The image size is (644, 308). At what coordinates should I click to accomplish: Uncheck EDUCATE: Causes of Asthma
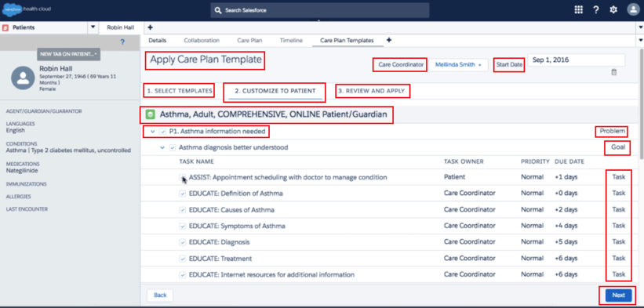(x=182, y=209)
